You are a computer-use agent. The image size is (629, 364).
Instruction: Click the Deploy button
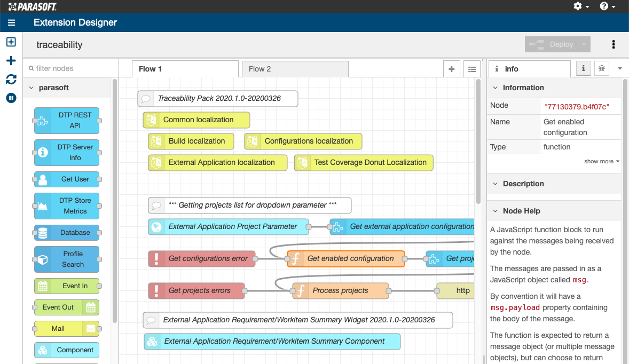tap(552, 44)
